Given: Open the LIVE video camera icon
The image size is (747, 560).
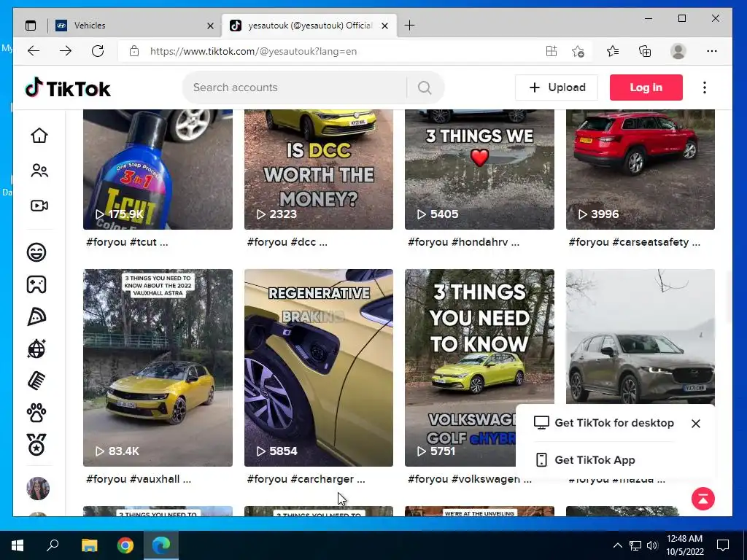Looking at the screenshot, I should tap(39, 206).
